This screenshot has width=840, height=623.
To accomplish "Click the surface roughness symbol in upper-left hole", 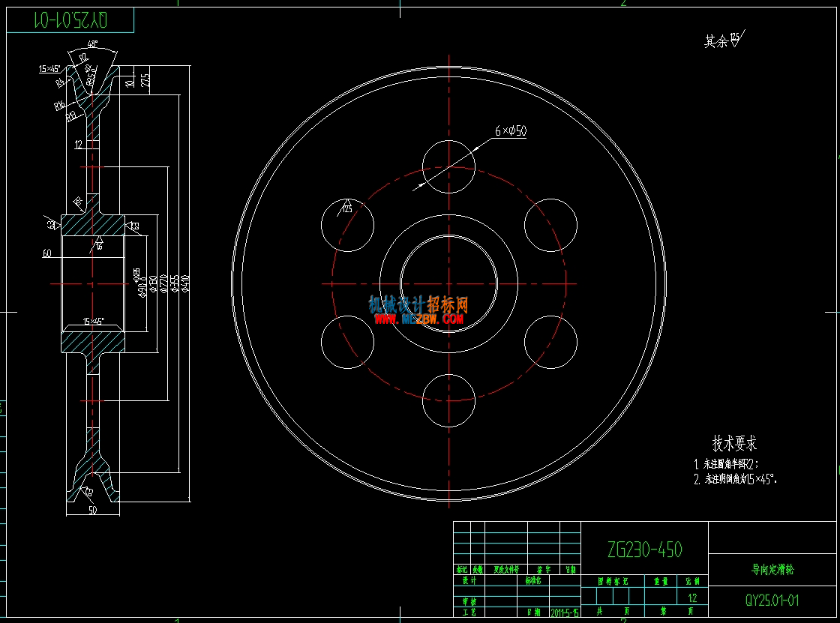I will coord(345,208).
